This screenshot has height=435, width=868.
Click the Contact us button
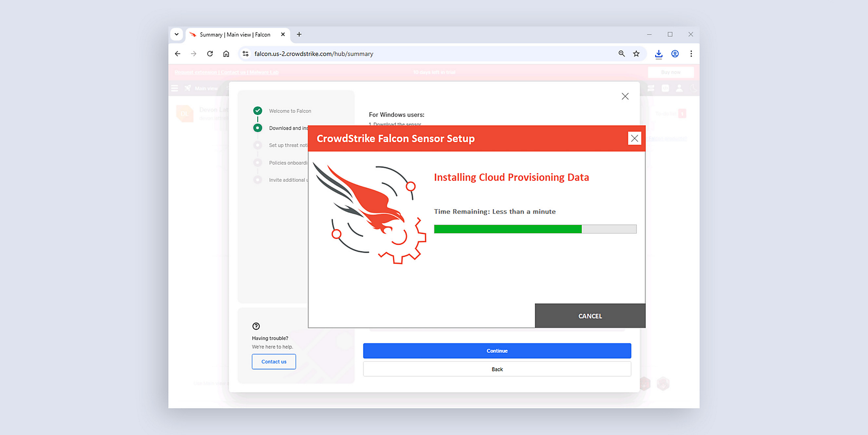point(273,361)
